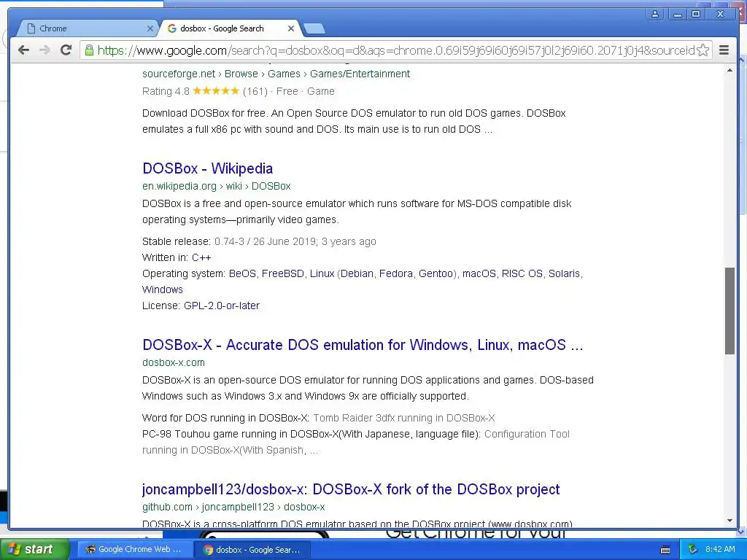Open the joncampbell123/dosbox-x GitHub result
Image resolution: width=747 pixels, height=560 pixels.
pyautogui.click(x=351, y=489)
